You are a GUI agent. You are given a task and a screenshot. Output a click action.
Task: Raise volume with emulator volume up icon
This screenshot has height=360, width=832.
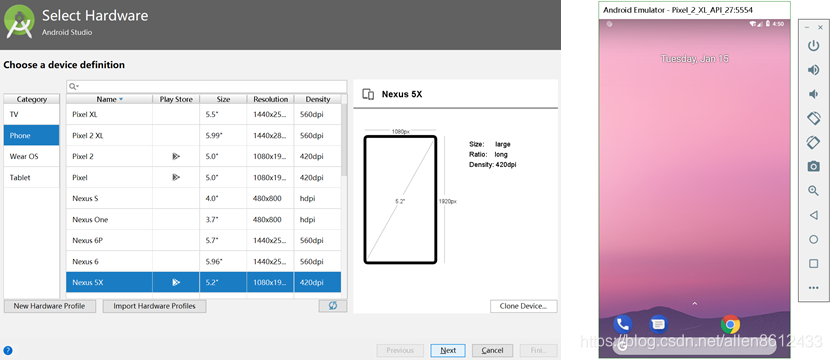click(813, 70)
